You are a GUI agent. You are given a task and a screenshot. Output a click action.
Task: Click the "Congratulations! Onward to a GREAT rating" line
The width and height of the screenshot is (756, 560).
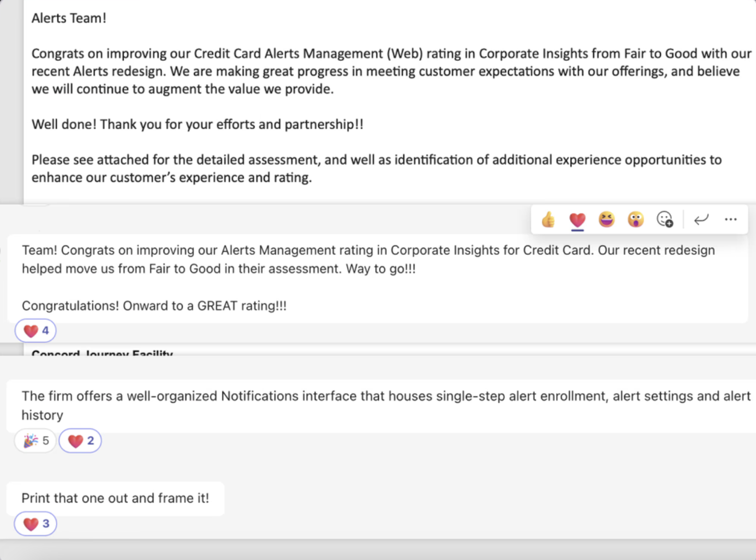pyautogui.click(x=154, y=306)
